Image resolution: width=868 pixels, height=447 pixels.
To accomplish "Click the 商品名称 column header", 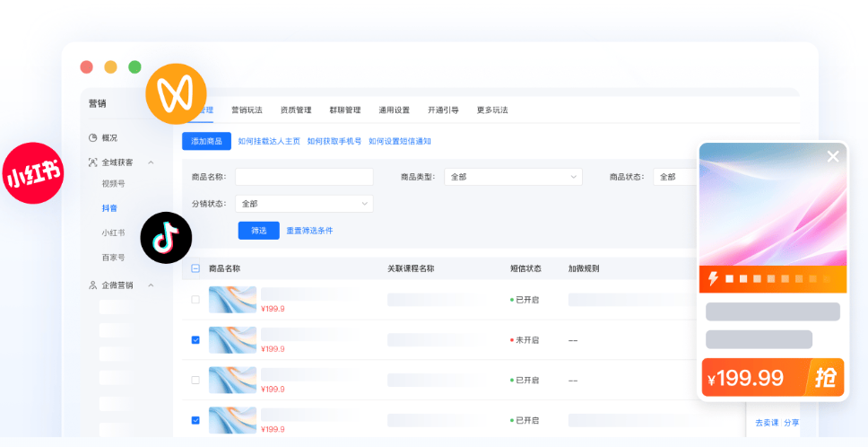I will click(x=225, y=268).
